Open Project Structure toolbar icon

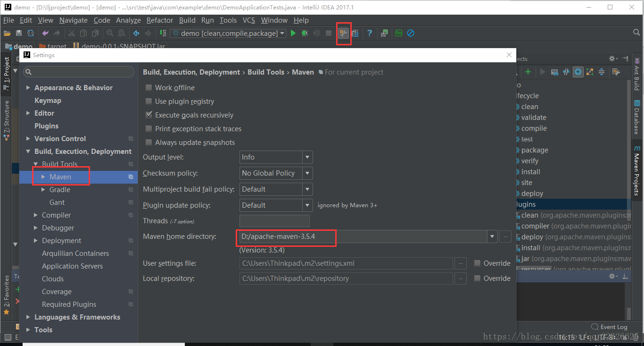(x=355, y=33)
